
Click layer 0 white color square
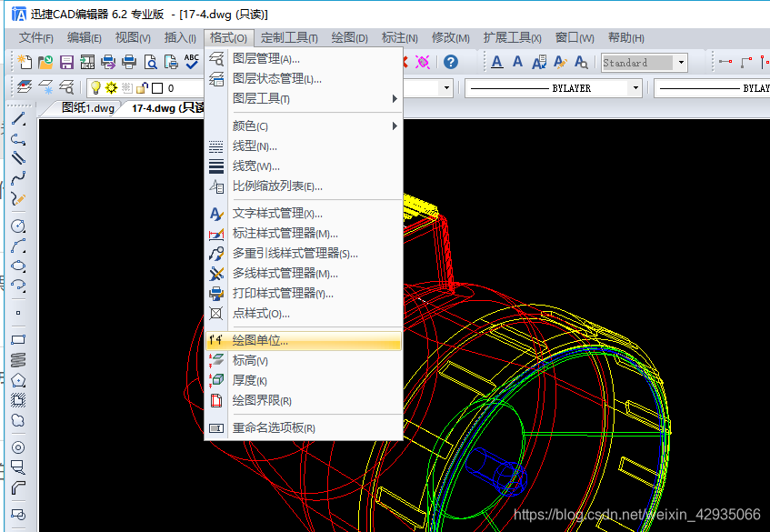tap(157, 88)
